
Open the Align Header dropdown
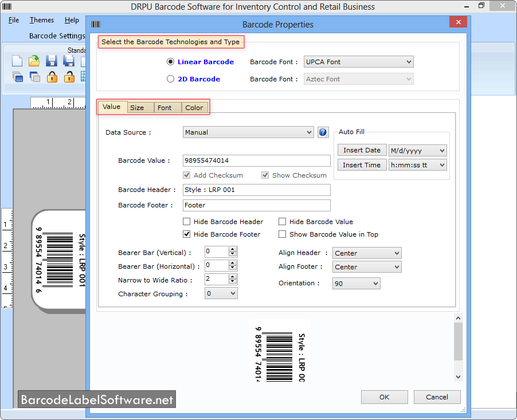[367, 253]
